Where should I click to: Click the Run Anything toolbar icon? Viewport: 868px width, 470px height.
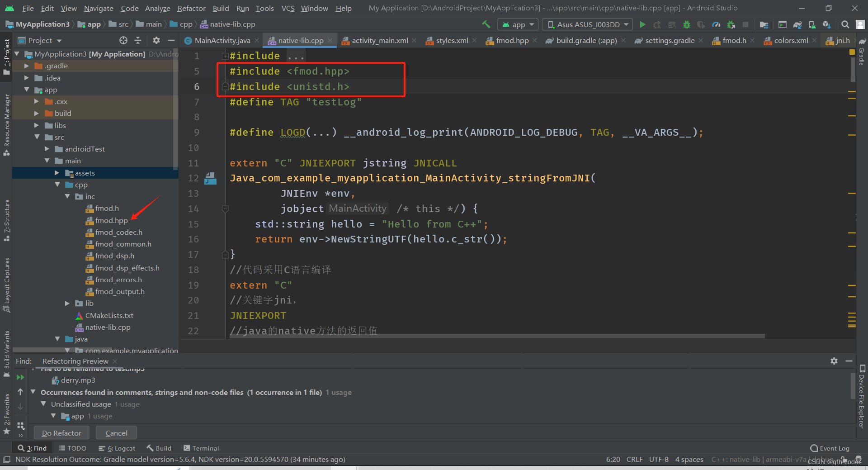783,24
